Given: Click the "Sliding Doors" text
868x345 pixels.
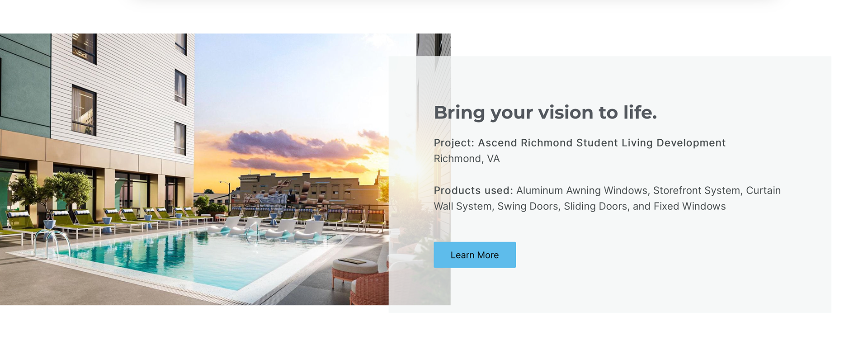Looking at the screenshot, I should (595, 206).
